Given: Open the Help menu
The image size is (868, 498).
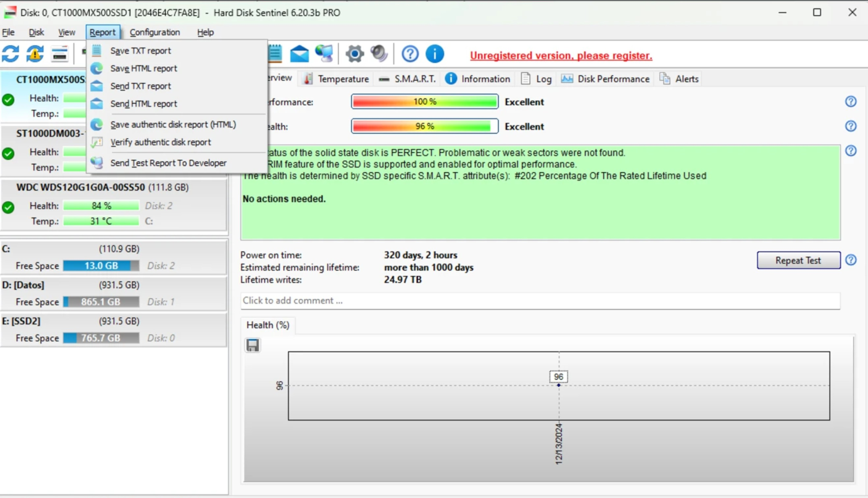Looking at the screenshot, I should [205, 32].
